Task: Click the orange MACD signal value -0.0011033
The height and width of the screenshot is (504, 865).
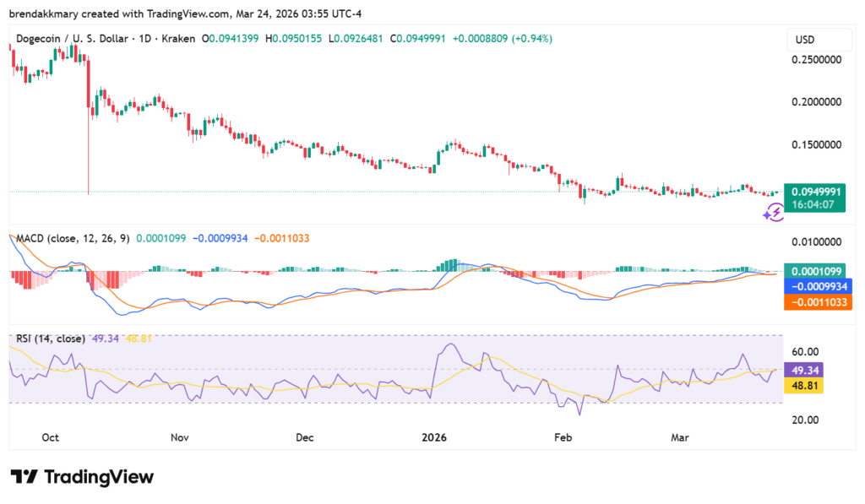Action: tap(818, 303)
